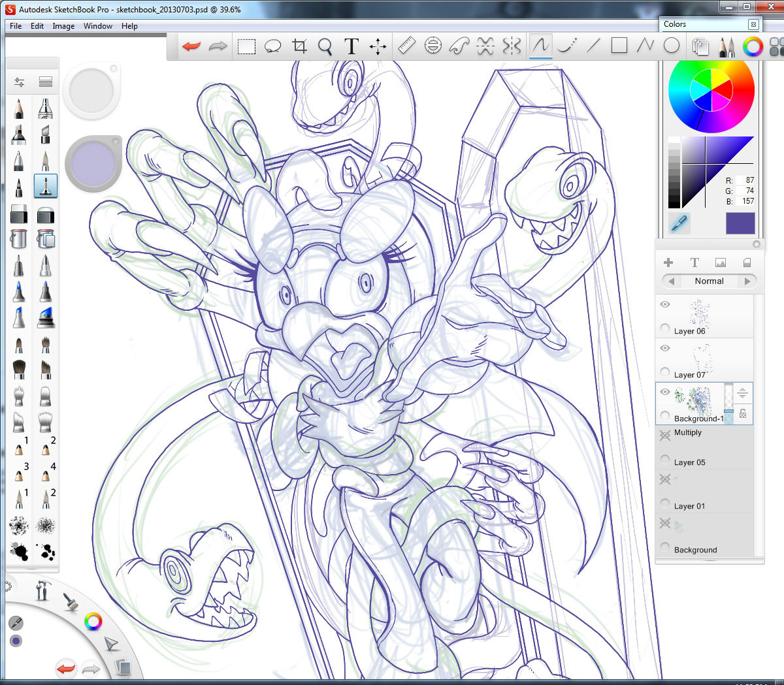Click the radio circle beside Layer 05
Image resolution: width=784 pixels, height=685 pixels.
point(665,459)
